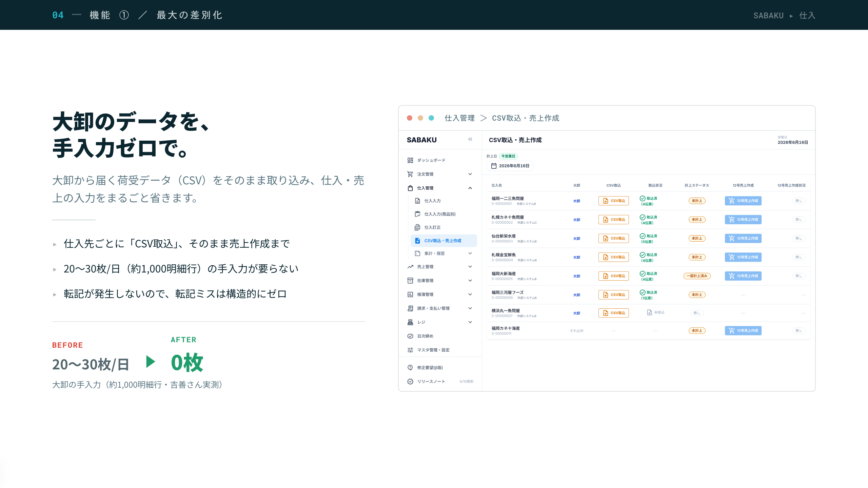This screenshot has height=488, width=868.
Task: Click the マスタ管理・設定 sliders icon
Action: coord(410,350)
